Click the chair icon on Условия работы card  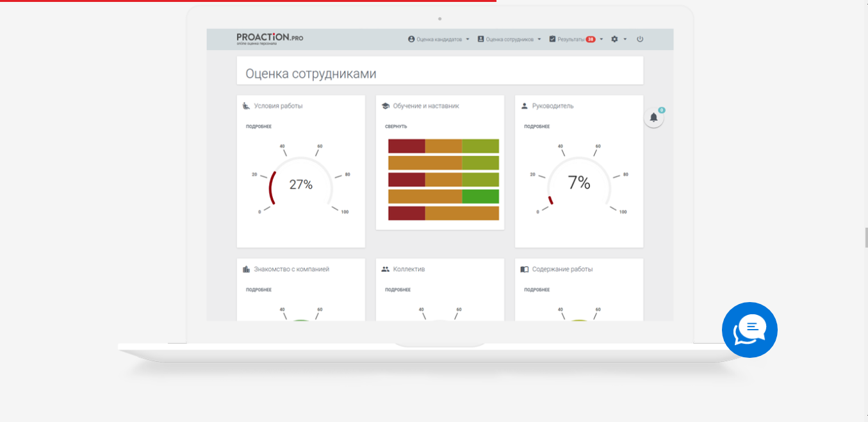click(247, 106)
